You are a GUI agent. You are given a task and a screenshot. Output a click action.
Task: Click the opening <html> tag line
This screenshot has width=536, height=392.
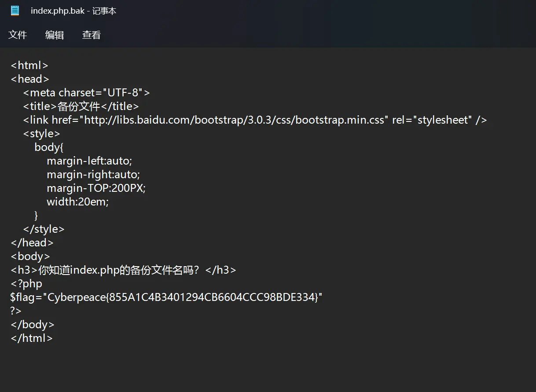tap(29, 65)
